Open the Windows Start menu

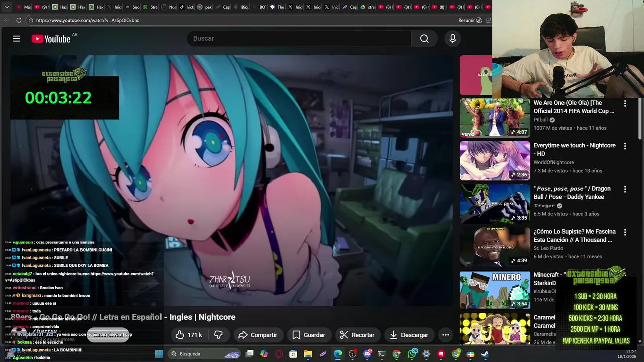159,354
